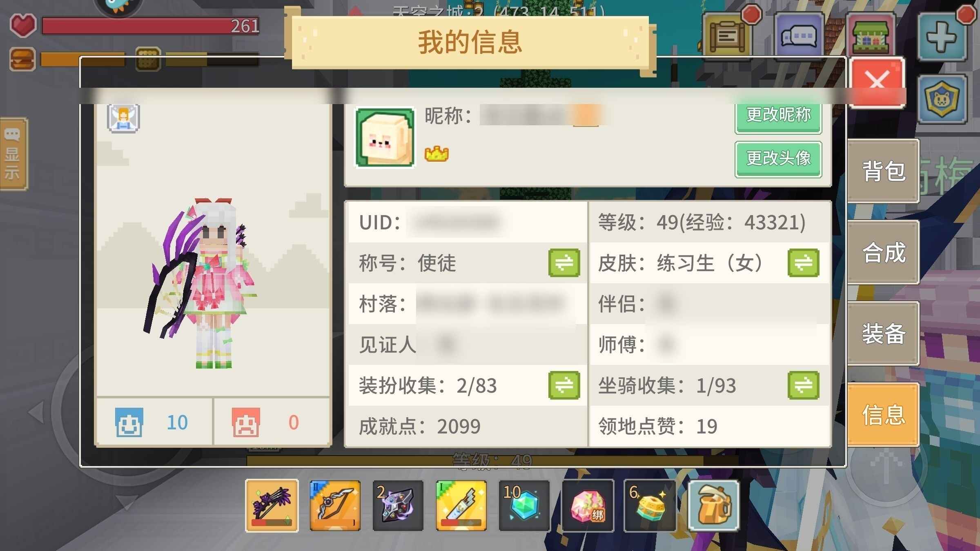980x551 pixels.
Task: Open the cat shield badge icon
Action: [x=942, y=99]
